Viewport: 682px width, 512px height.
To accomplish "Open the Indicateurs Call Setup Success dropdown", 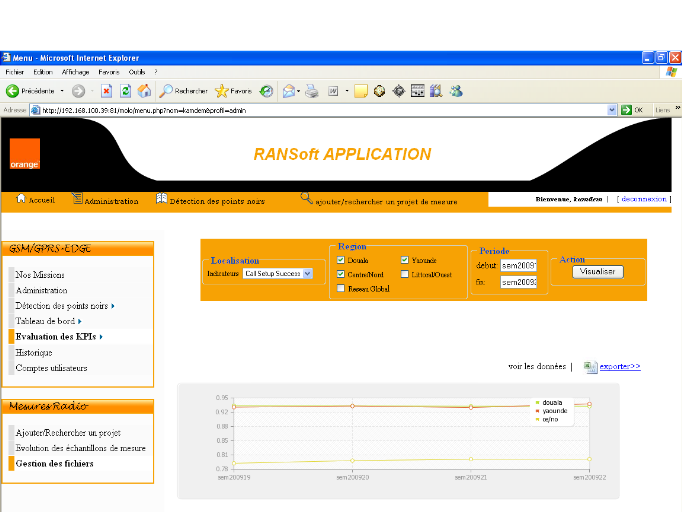I will 278,273.
